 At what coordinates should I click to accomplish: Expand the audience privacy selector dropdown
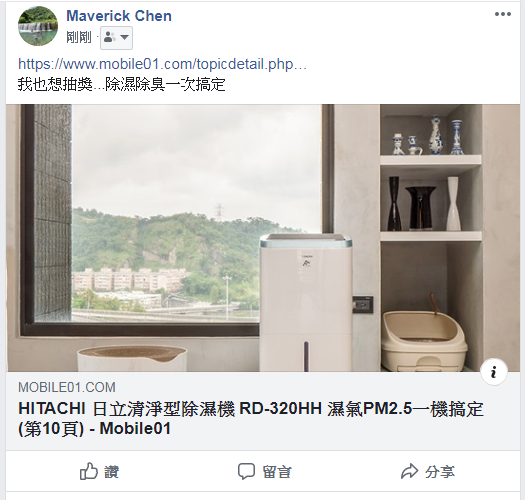click(116, 38)
